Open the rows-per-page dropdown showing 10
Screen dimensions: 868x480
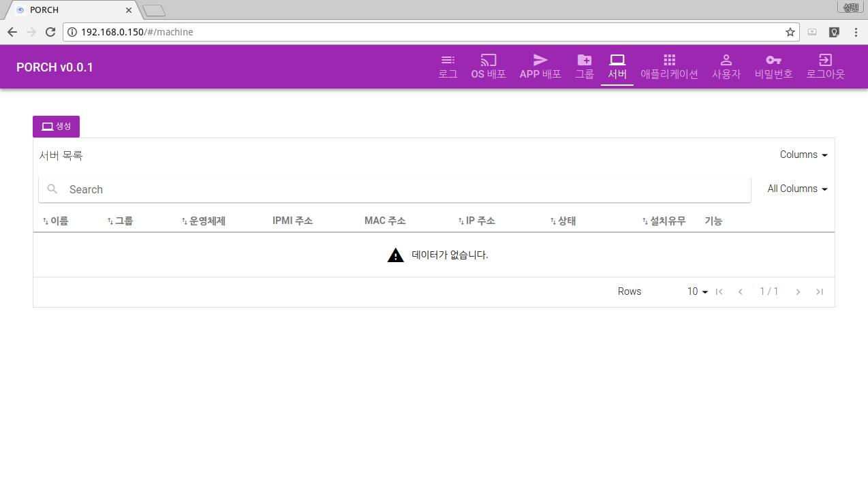pyautogui.click(x=697, y=291)
